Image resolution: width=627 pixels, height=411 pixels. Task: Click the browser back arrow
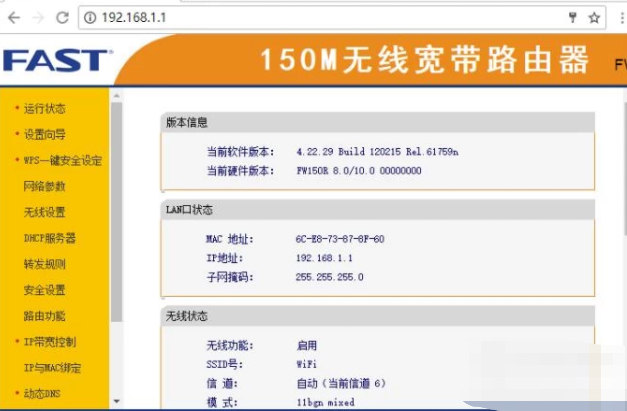(x=14, y=18)
